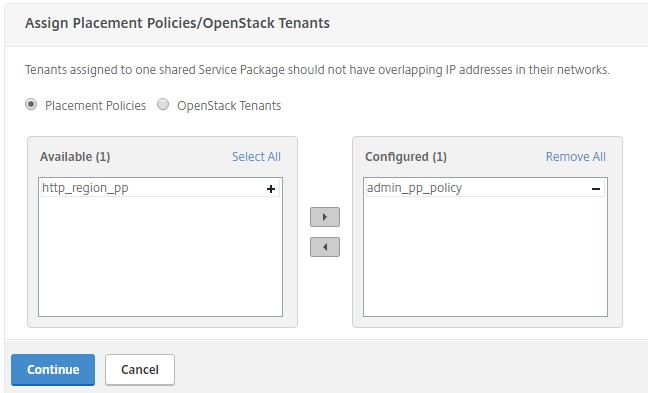The width and height of the screenshot is (648, 393).
Task: Click the plus icon next to http_region_pp
Action: [x=271, y=189]
